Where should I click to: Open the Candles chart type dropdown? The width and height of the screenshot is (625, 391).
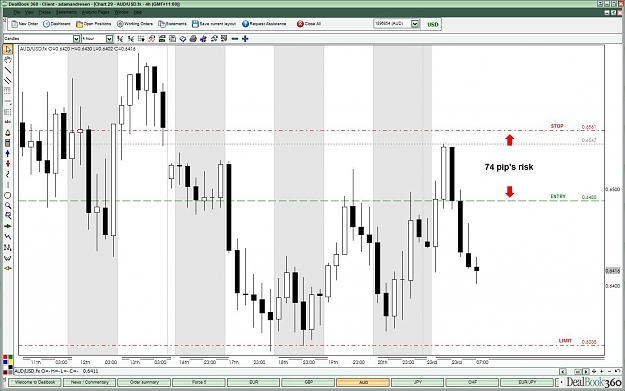pyautogui.click(x=76, y=39)
